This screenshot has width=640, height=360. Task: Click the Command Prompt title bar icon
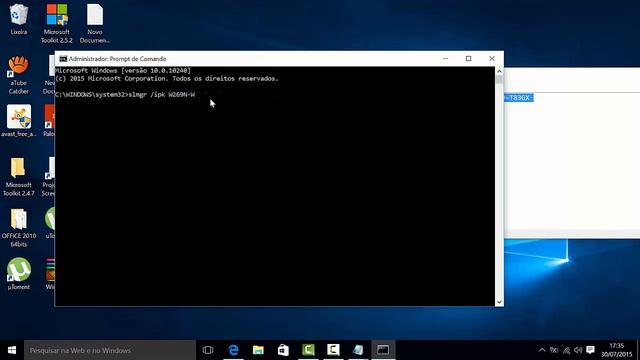[63, 59]
